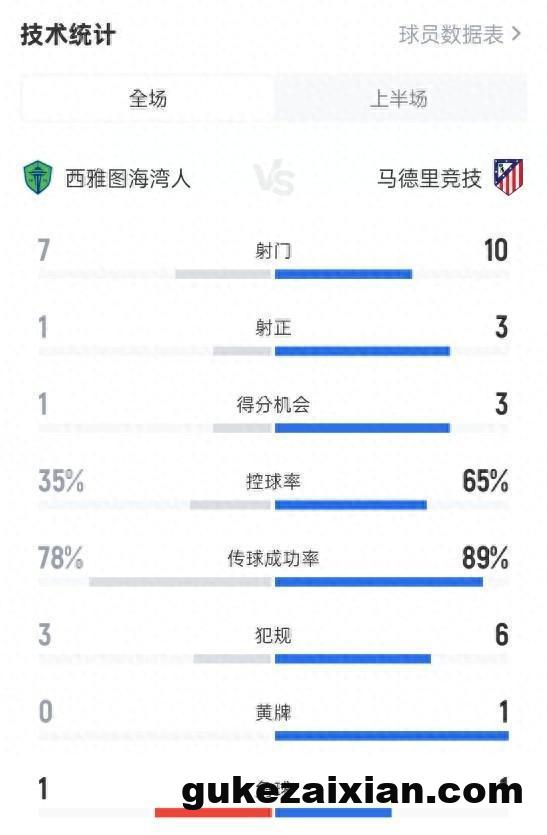Click the VS emblem between teams

(x=273, y=178)
